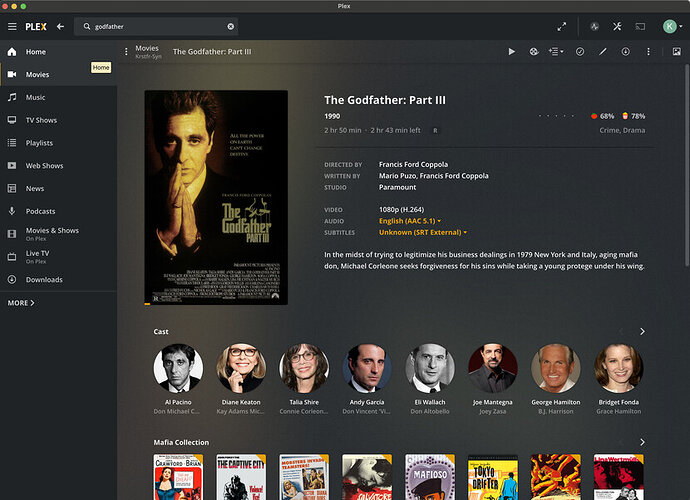Click into the search field
Viewport: 690px width, 500px height.
click(156, 26)
